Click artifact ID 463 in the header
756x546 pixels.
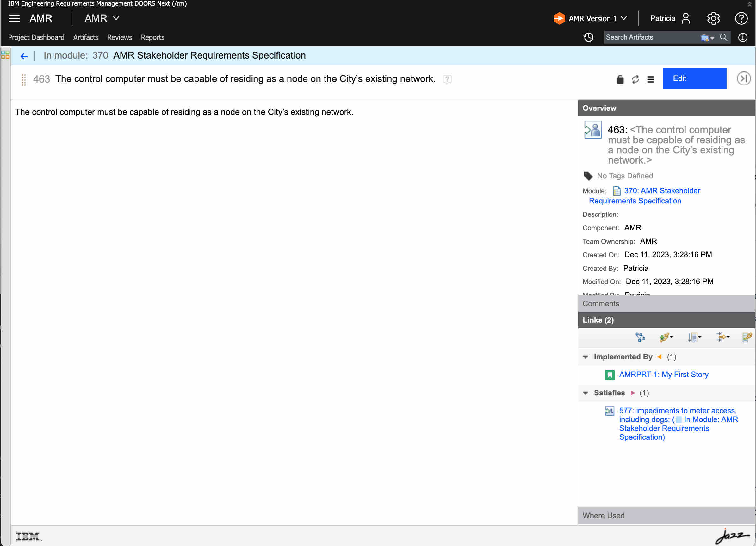click(41, 79)
